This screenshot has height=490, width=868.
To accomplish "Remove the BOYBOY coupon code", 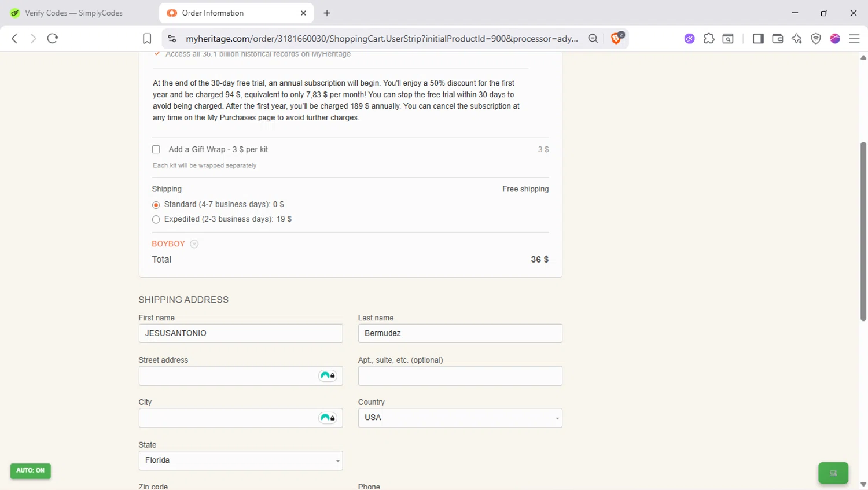I will tap(194, 244).
